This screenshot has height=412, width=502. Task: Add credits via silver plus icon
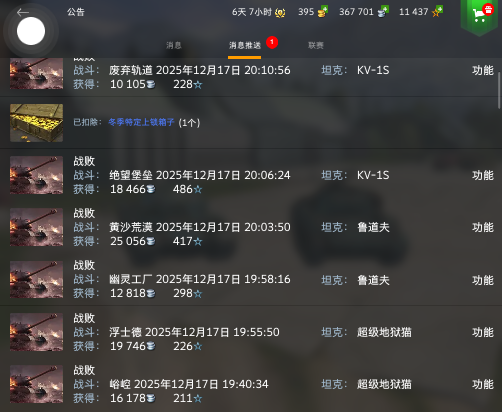click(383, 12)
